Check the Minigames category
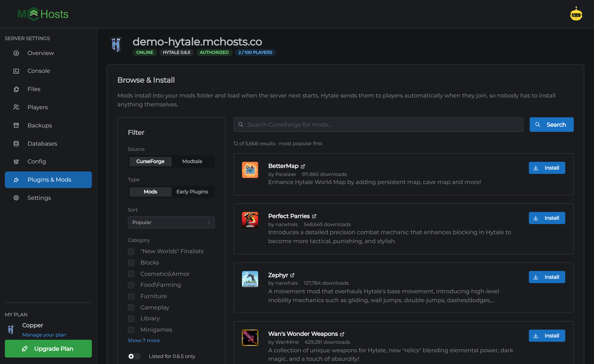 (131, 330)
